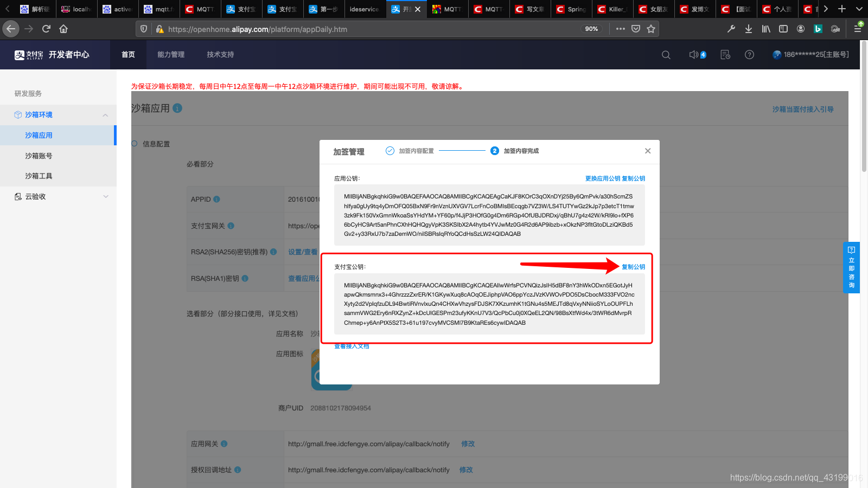Open a new browser tab
868x488 pixels.
(842, 9)
